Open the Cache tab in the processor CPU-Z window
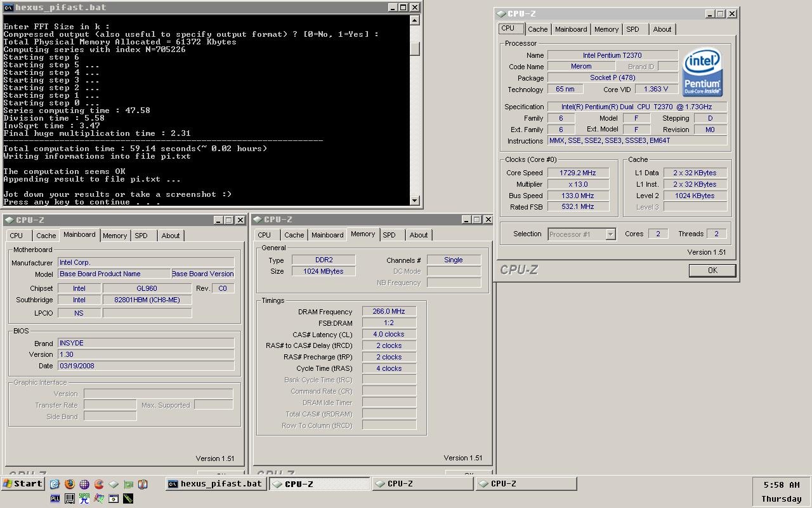The height and width of the screenshot is (508, 812). [537, 29]
